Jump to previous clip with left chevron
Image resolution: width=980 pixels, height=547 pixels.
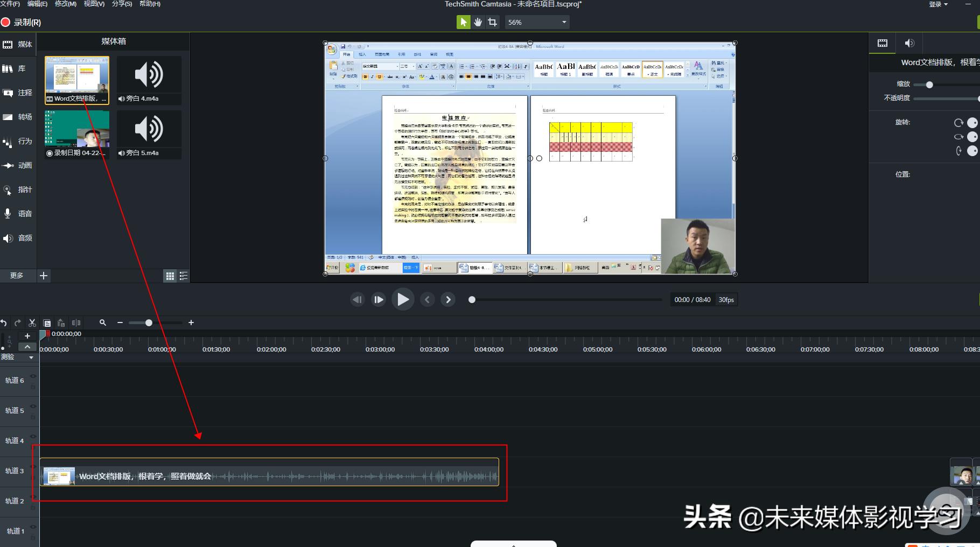(x=428, y=299)
